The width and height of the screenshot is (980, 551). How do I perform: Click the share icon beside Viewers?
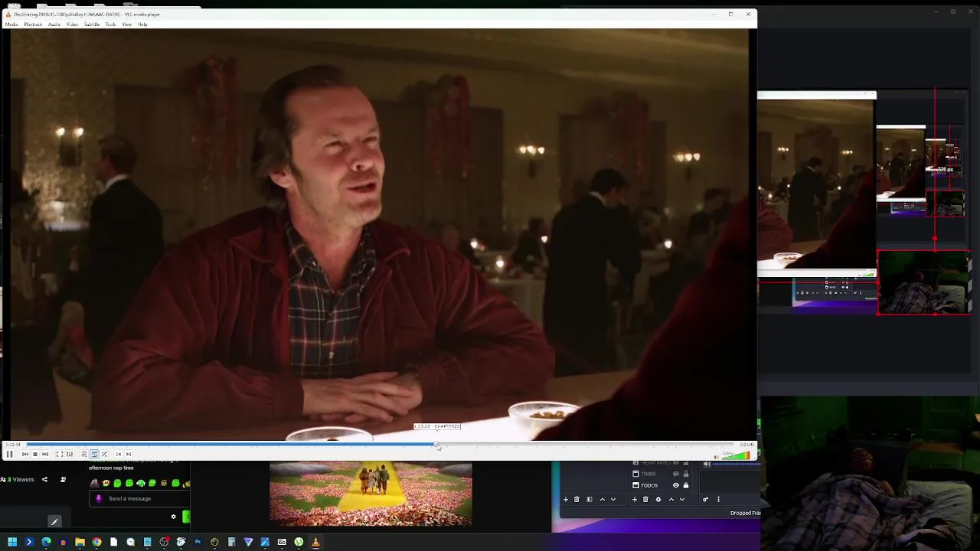tap(44, 480)
